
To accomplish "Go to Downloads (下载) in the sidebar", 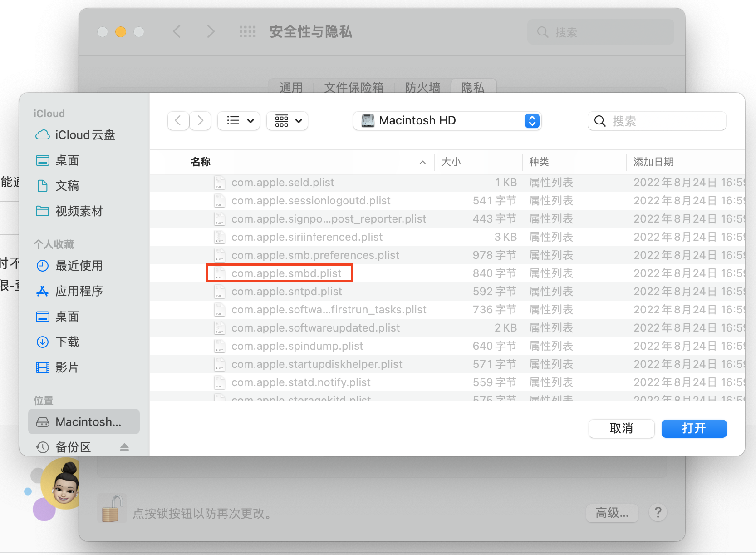I will point(67,342).
